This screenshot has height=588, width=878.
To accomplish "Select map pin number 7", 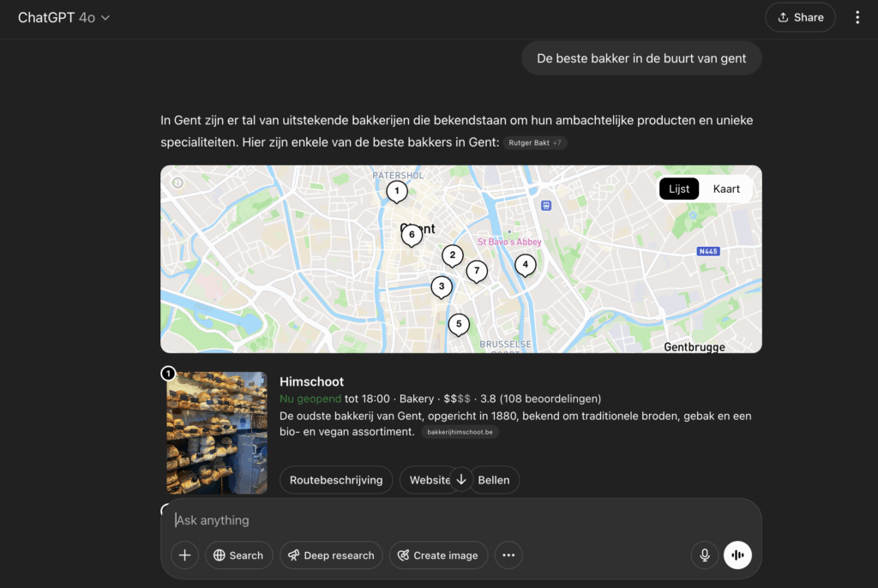I will (x=477, y=272).
